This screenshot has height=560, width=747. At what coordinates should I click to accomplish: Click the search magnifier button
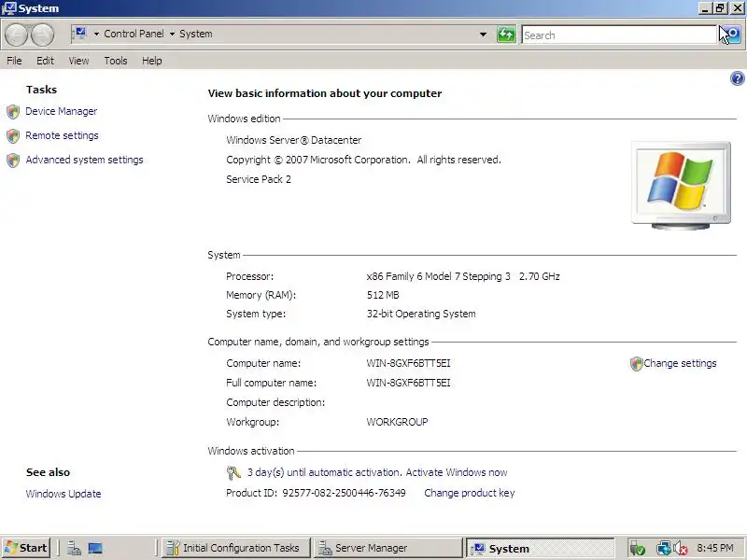click(732, 35)
